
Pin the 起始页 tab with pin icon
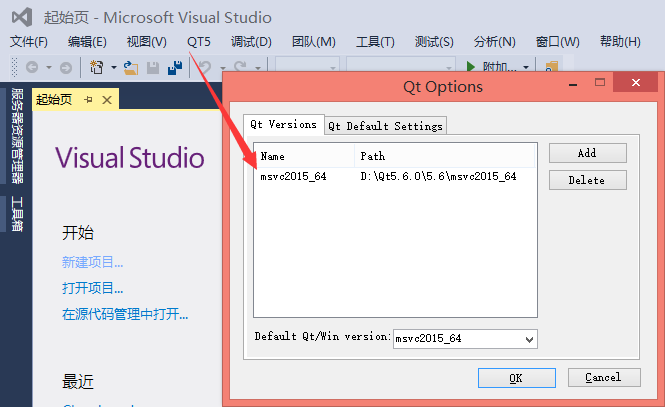(x=88, y=100)
